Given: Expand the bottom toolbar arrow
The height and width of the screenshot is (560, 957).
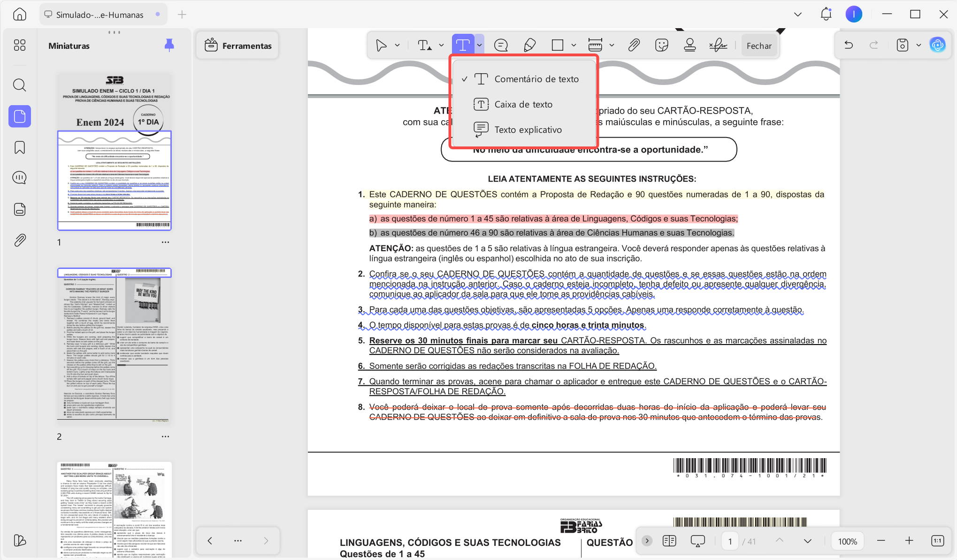Looking at the screenshot, I should [647, 541].
